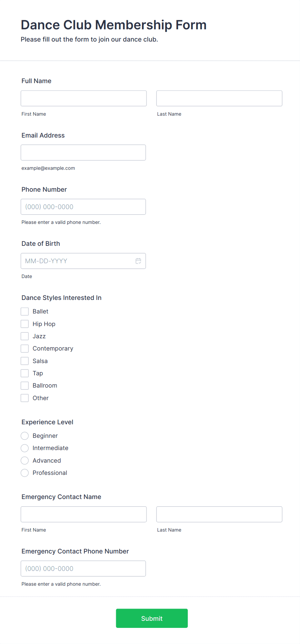Screen dimensions: 300x644
Task: Mark the Ballroom checkbox
Action: [x=25, y=386]
